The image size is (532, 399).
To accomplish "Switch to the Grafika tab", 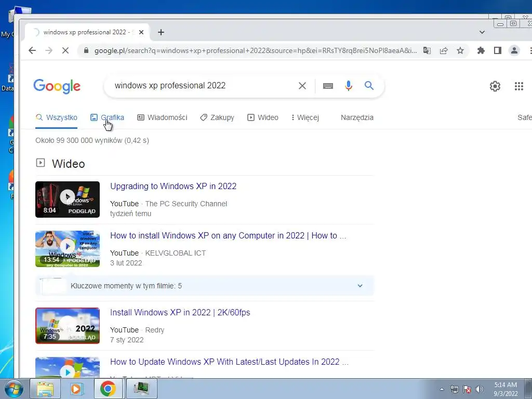I will click(107, 117).
